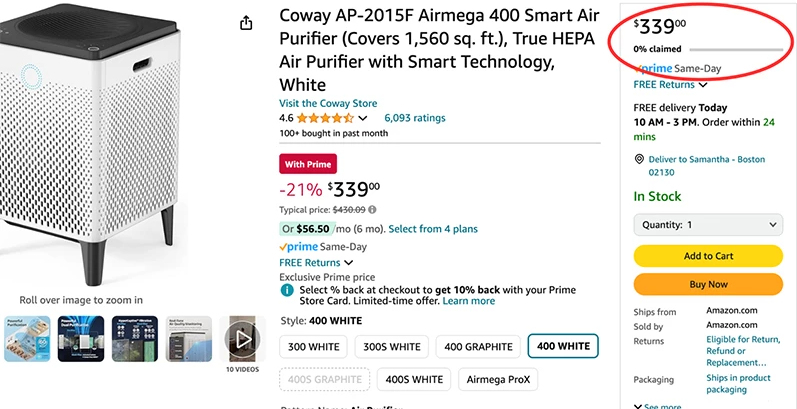Open the Quantity dropdown

709,225
